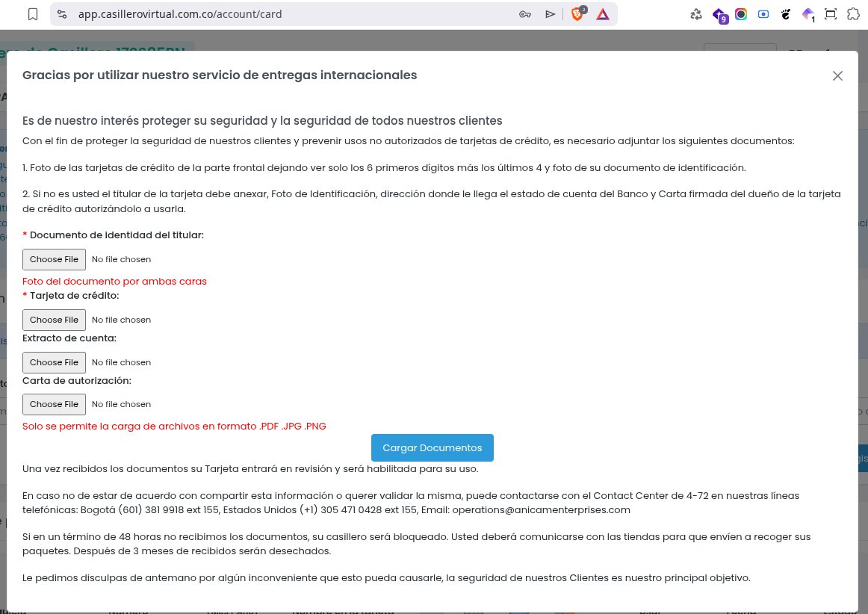The image size is (868, 614).
Task: Click the 'Le pedimos disculpas de antemano' paragraph
Action: 386,578
